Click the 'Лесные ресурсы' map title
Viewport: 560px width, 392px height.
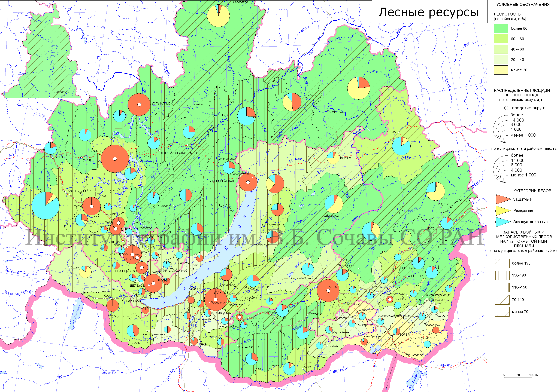pyautogui.click(x=429, y=12)
